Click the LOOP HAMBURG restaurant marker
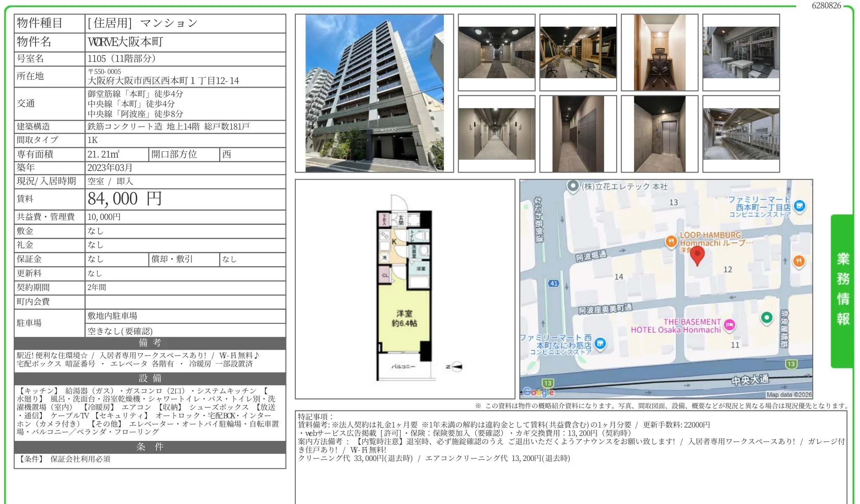The height and width of the screenshot is (504, 860). (x=671, y=241)
